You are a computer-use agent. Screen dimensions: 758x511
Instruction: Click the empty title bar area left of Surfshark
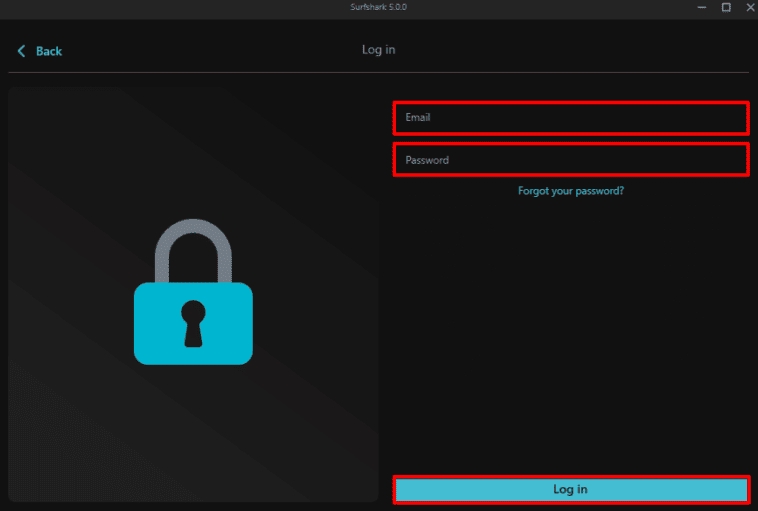[x=150, y=7]
